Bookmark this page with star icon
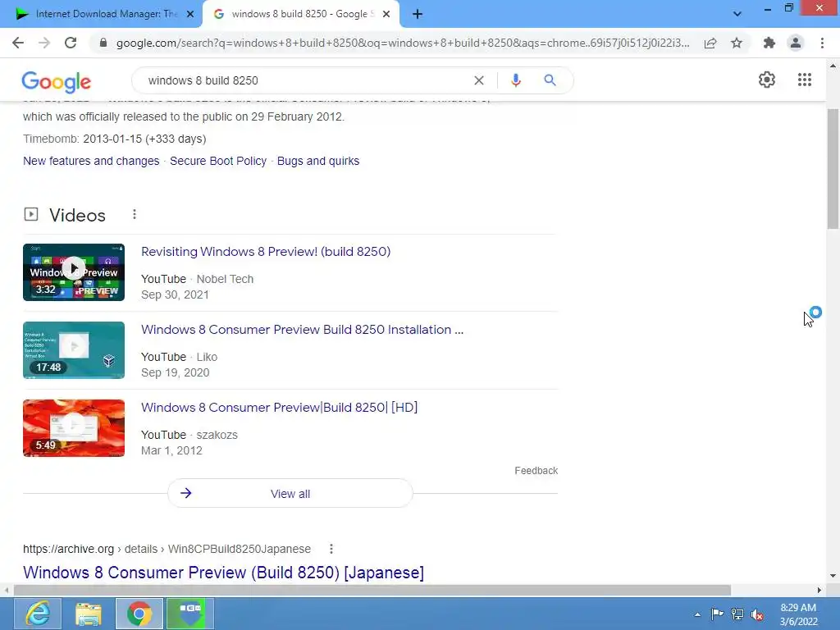The height and width of the screenshot is (630, 840). (737, 43)
